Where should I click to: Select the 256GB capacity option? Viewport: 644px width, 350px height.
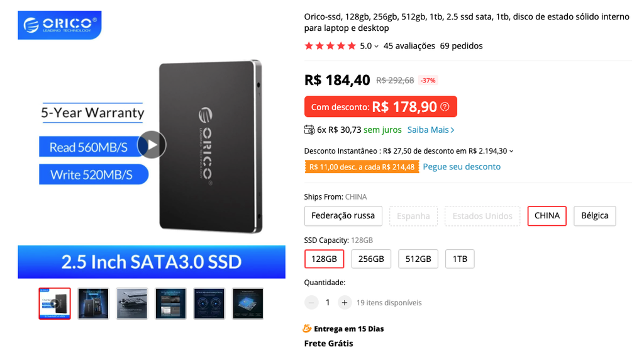tap(371, 259)
